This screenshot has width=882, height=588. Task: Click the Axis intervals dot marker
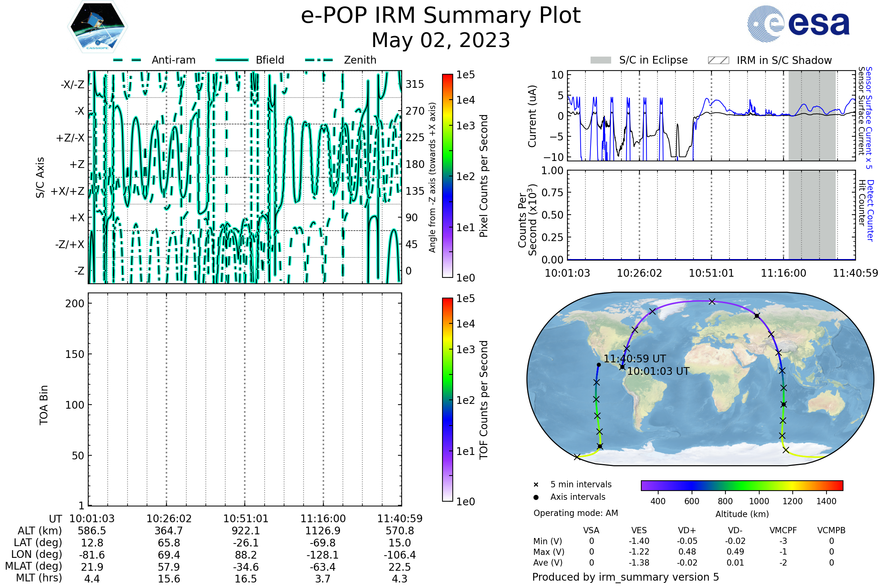[x=536, y=497]
